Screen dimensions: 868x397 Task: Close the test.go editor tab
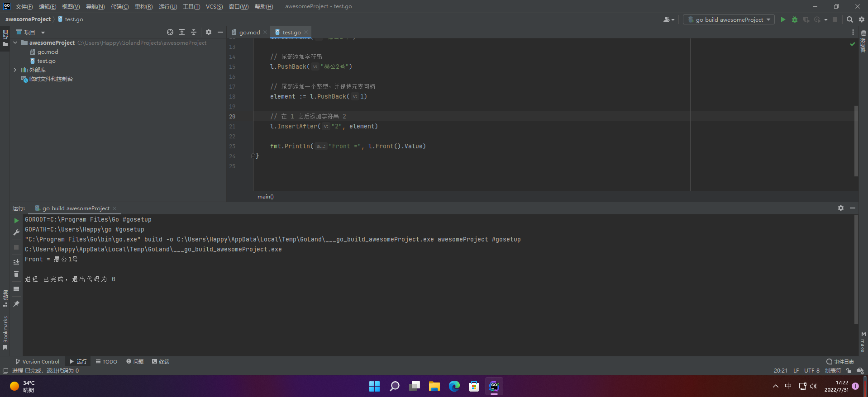click(x=306, y=32)
